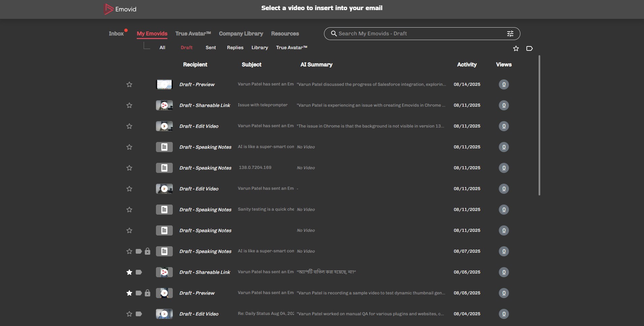The height and width of the screenshot is (326, 644).
Task: Open the Inbox section
Action: pyautogui.click(x=116, y=34)
